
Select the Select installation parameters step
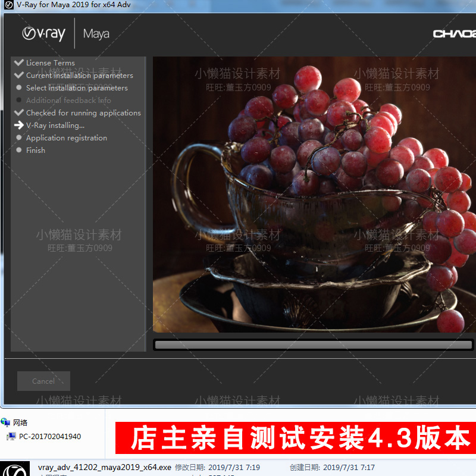pos(77,87)
